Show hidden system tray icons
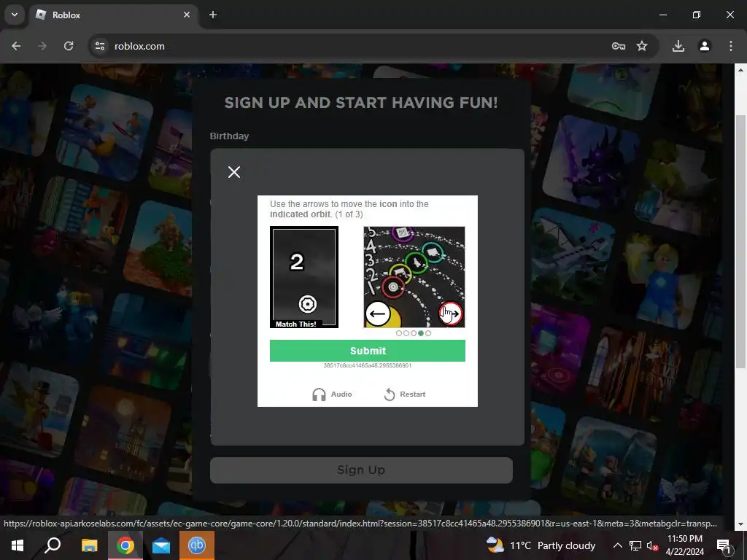Image resolution: width=747 pixels, height=560 pixels. pos(617,545)
